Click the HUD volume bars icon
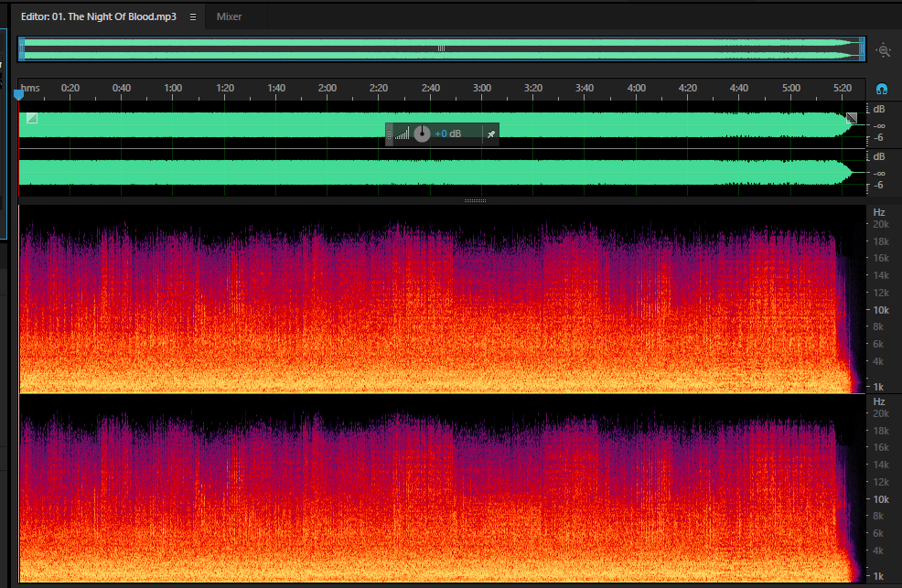 point(403,134)
